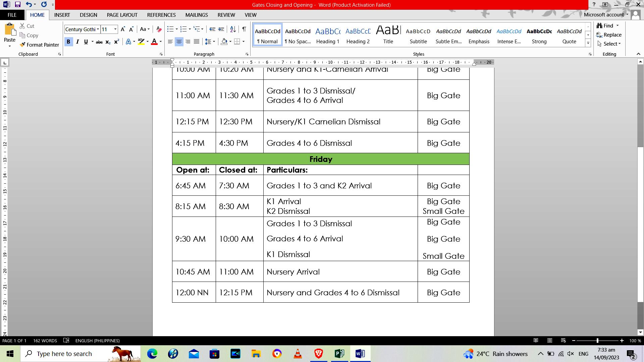This screenshot has height=362, width=644.
Task: Click the Save icon in quick access toolbar
Action: (x=17, y=5)
